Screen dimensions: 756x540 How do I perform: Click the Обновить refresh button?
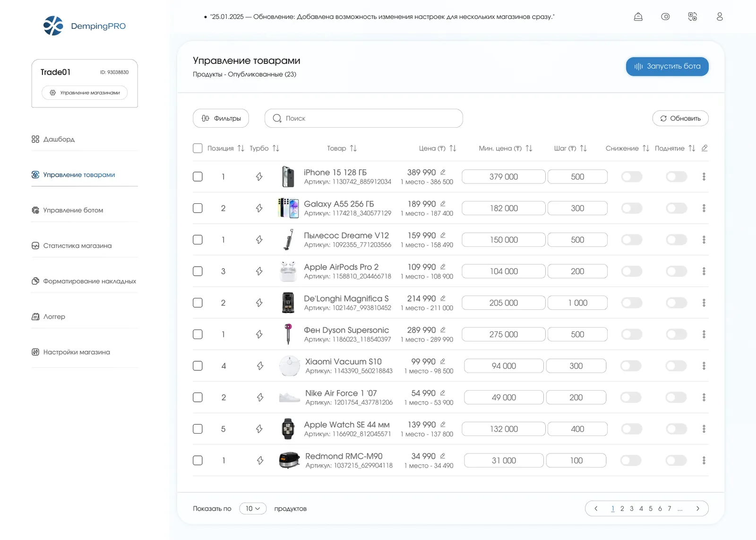coord(680,118)
